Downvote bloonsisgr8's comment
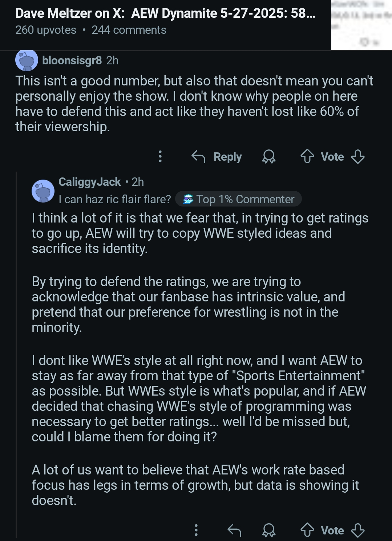Screen dimensions: 392x541 (x=358, y=157)
